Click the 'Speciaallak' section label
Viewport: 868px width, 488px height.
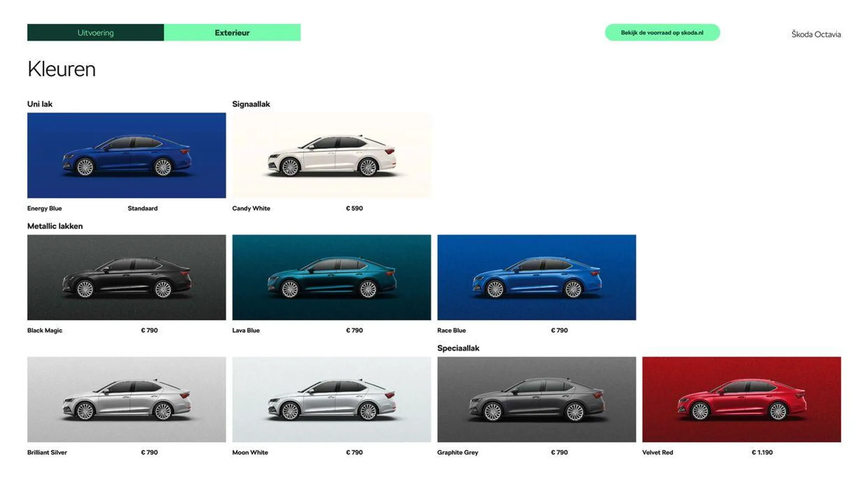458,348
